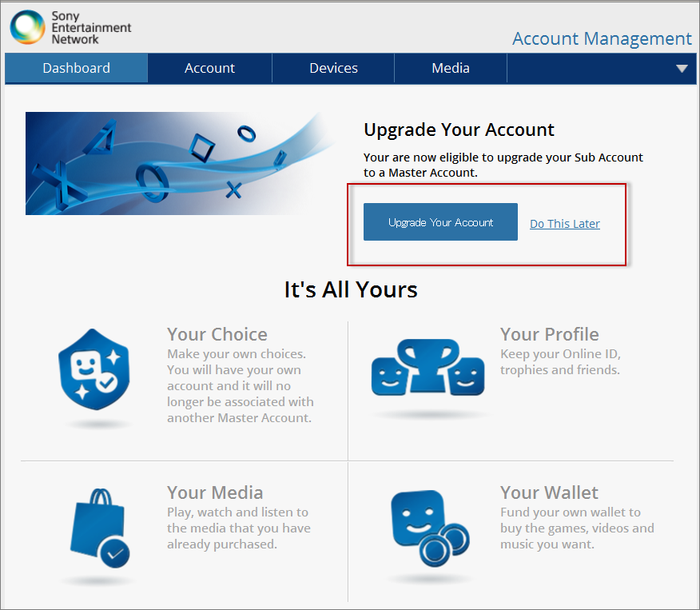Choose the Do This Later link
This screenshot has width=700, height=610.
coord(564,224)
